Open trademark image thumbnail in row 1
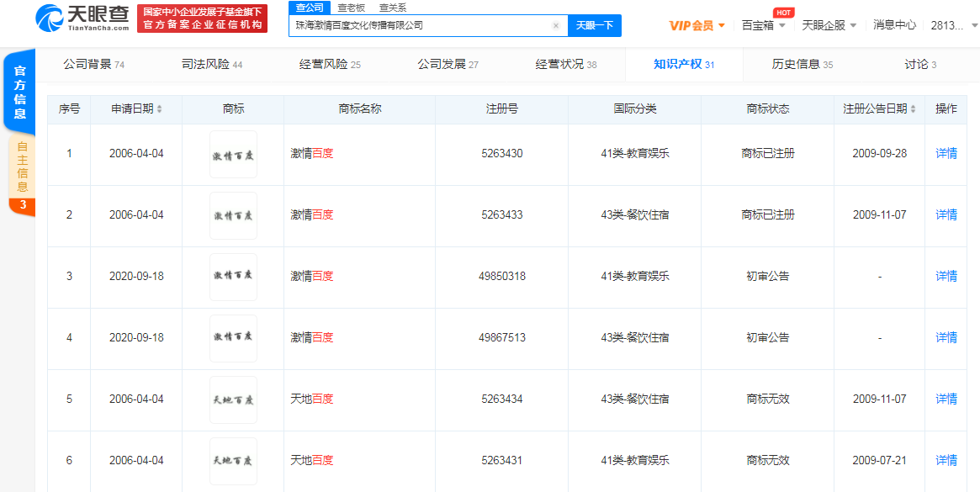This screenshot has width=980, height=492. pos(233,154)
